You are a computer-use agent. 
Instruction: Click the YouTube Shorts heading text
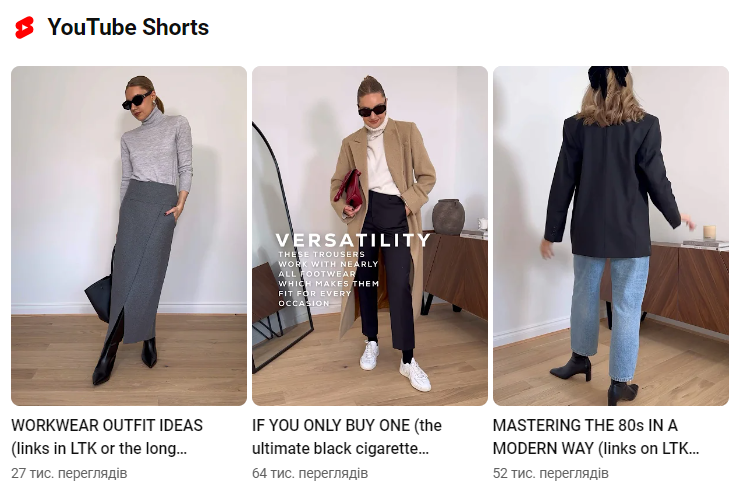pyautogui.click(x=128, y=27)
